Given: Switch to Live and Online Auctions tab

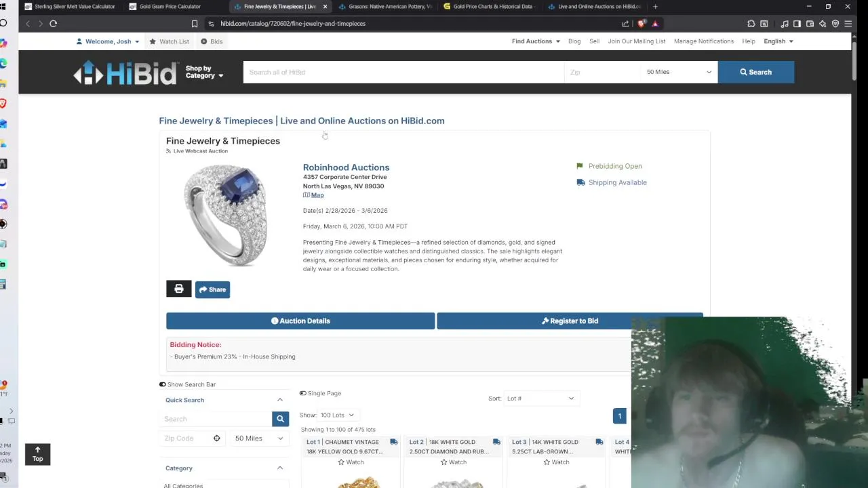Looking at the screenshot, I should click(595, 7).
